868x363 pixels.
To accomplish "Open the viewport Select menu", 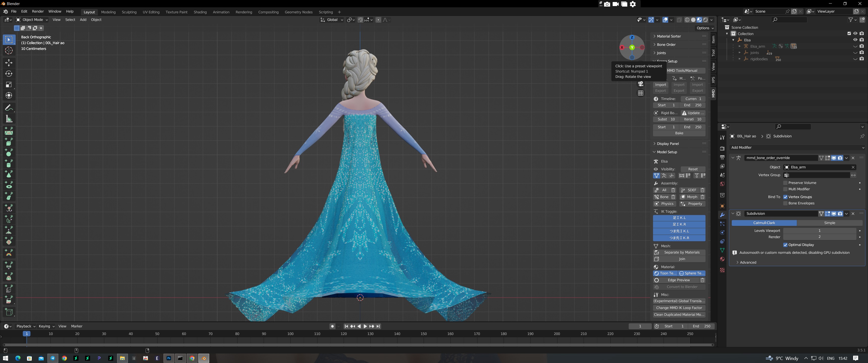I will click(x=70, y=20).
